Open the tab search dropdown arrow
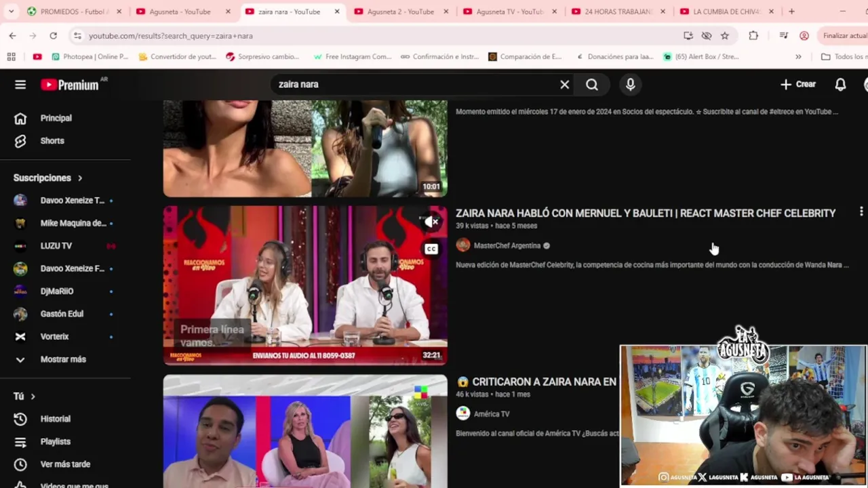 coord(11,12)
